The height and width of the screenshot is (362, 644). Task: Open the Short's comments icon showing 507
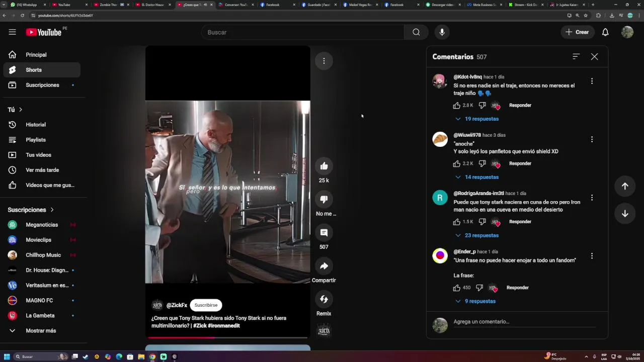[x=324, y=232]
